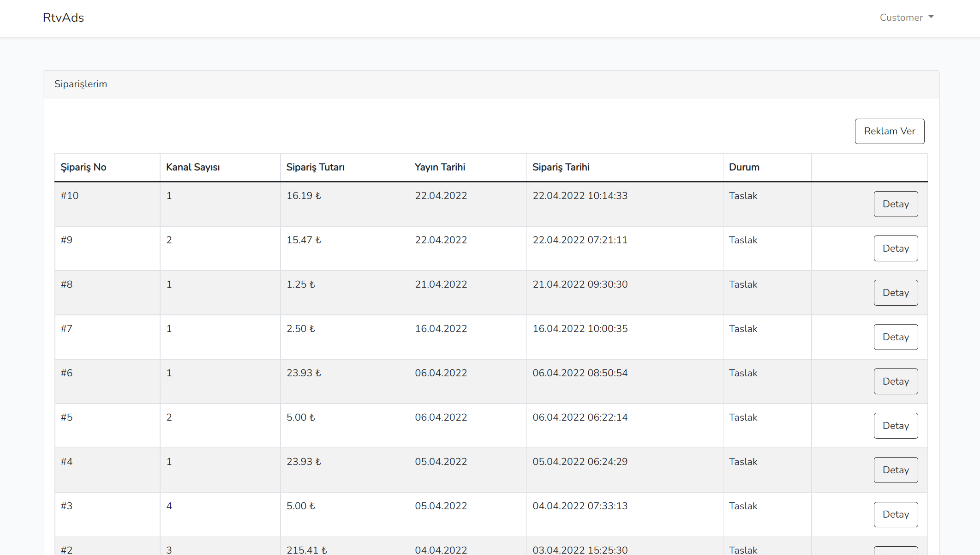Open Detay for order #8
The width and height of the screenshot is (980, 555).
[x=896, y=293]
